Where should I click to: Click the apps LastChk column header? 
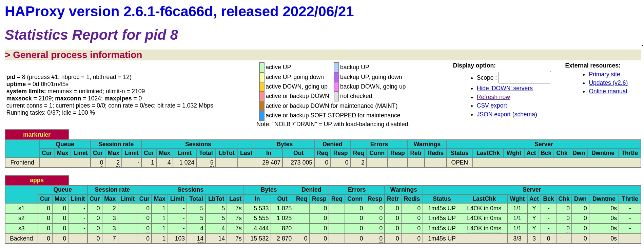484,199
